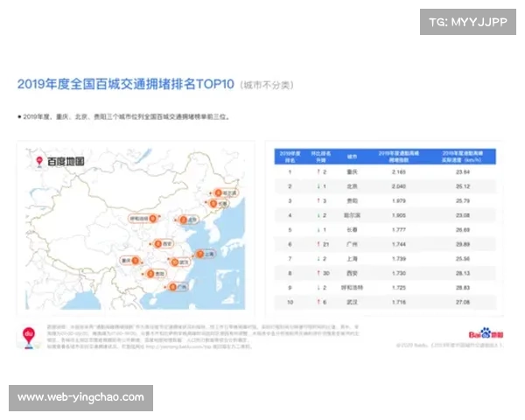Click the 广州 rank 6 map marker

tap(178, 287)
